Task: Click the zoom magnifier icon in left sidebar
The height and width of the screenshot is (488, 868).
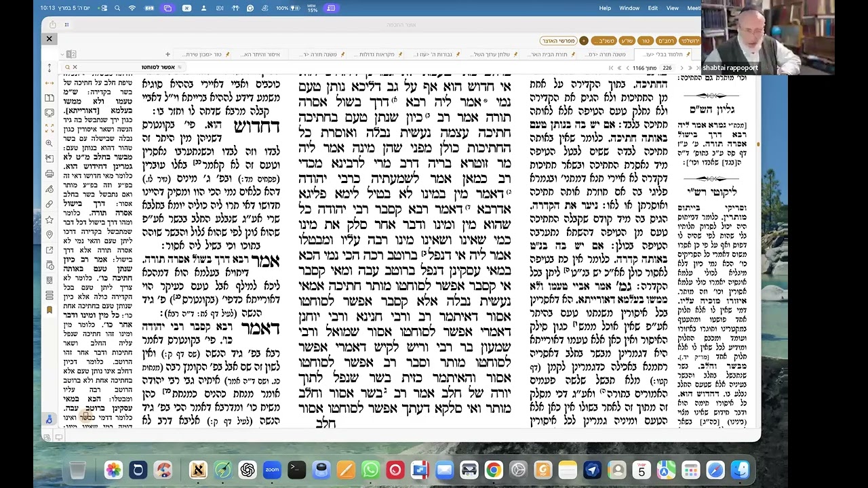Action: (49, 143)
